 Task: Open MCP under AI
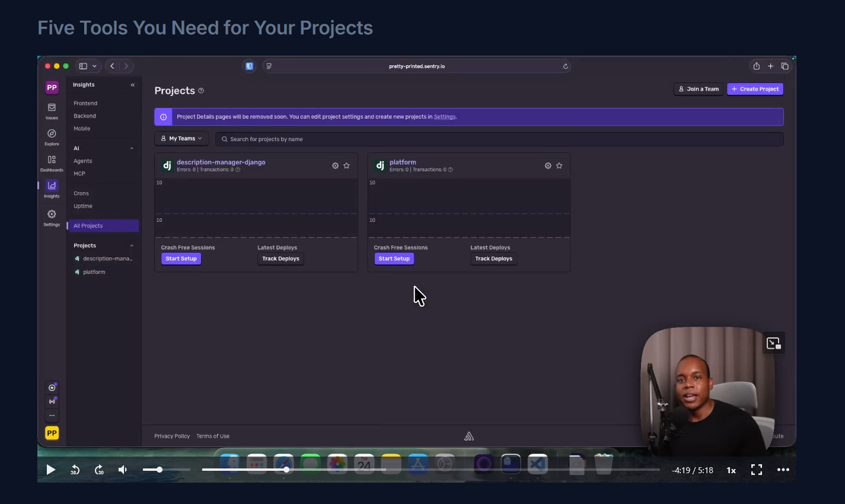[79, 173]
